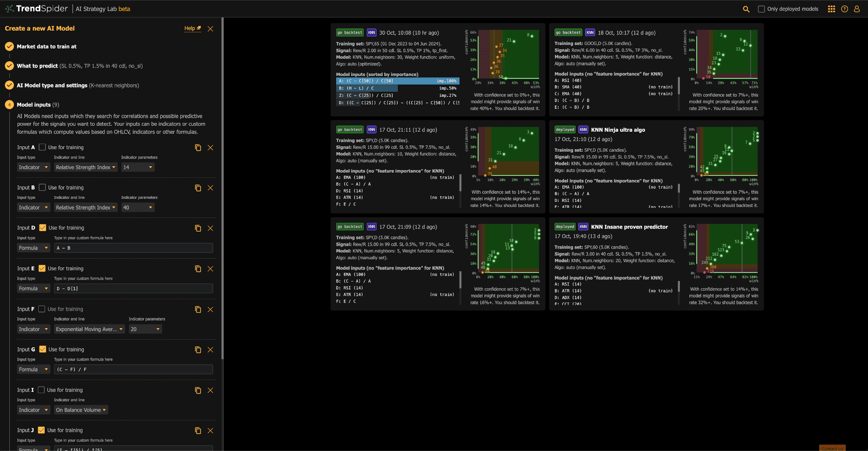Screen dimensions: 868x451
Task: Duplicate Input G using the copy icon
Action: pos(198,350)
